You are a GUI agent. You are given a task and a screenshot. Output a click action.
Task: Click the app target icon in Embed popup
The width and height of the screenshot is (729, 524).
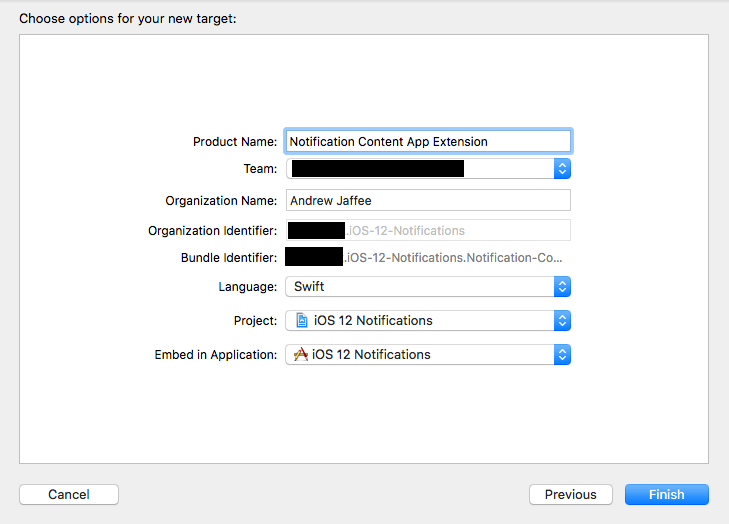click(301, 355)
